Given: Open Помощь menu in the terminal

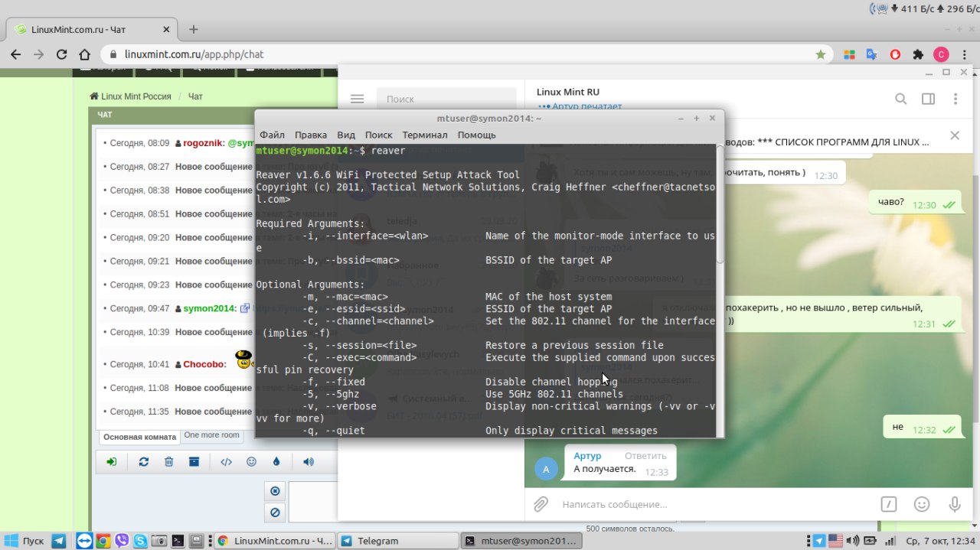Looking at the screenshot, I should (x=477, y=135).
